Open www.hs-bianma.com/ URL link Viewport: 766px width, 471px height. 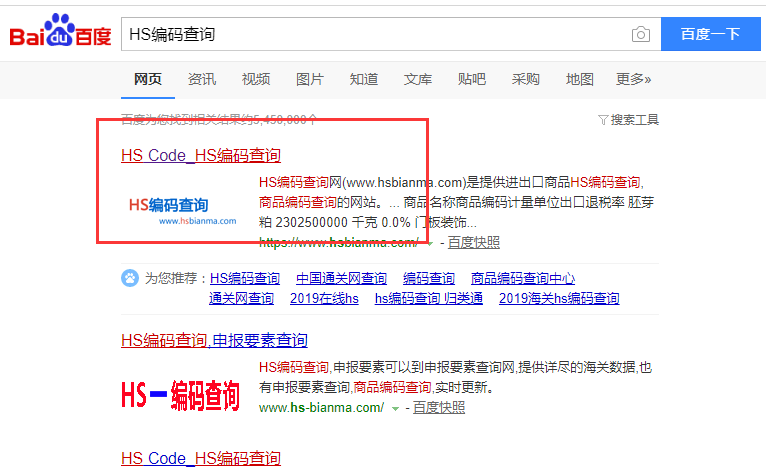click(321, 407)
